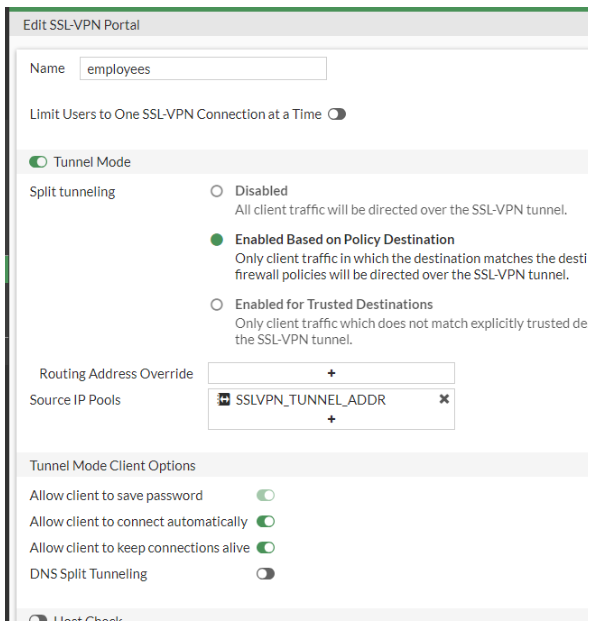Select the Disabled split tunneling radio option

click(x=216, y=191)
